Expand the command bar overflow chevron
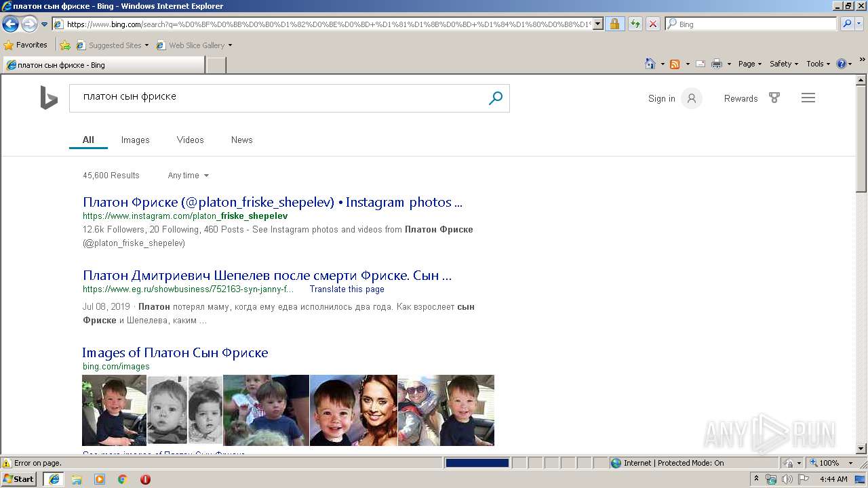This screenshot has height=488, width=868. point(863,60)
